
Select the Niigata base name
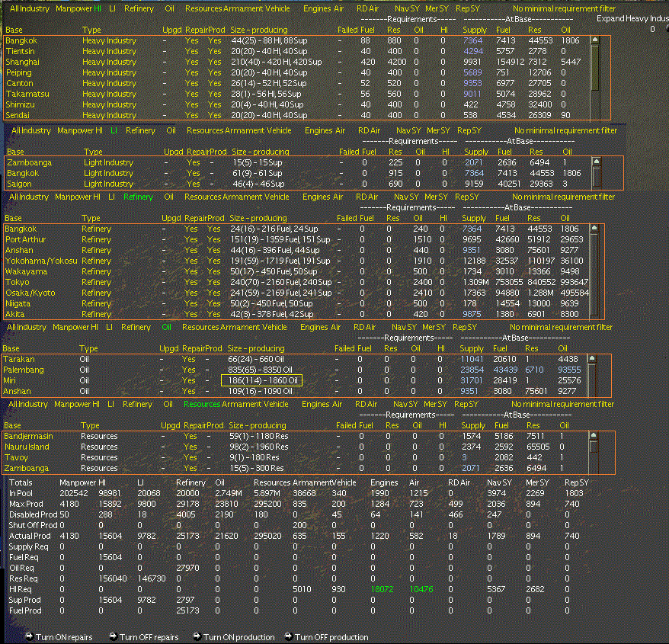point(18,303)
